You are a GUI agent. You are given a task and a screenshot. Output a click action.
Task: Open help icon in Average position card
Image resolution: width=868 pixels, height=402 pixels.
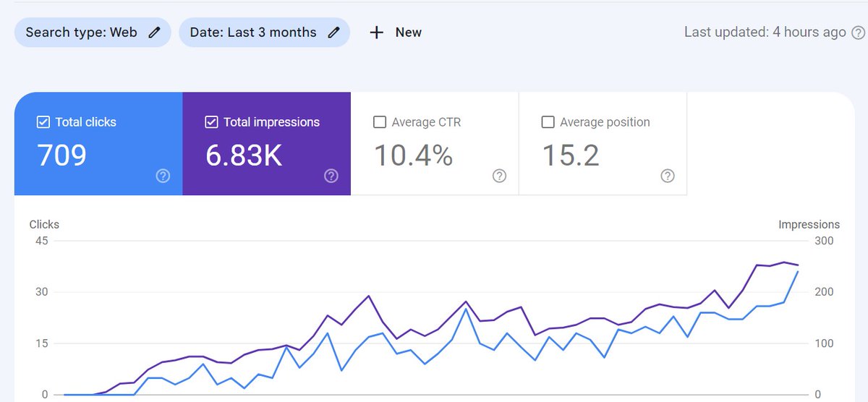point(668,176)
